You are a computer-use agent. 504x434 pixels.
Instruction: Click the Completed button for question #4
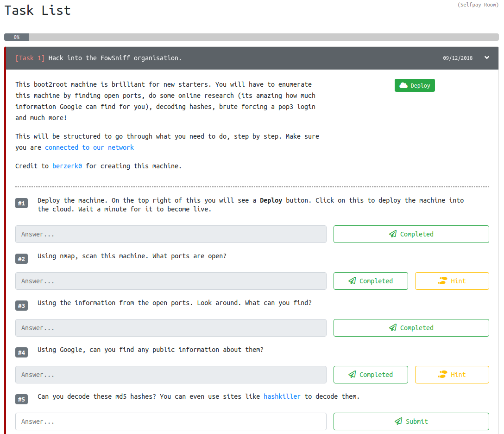coord(371,375)
